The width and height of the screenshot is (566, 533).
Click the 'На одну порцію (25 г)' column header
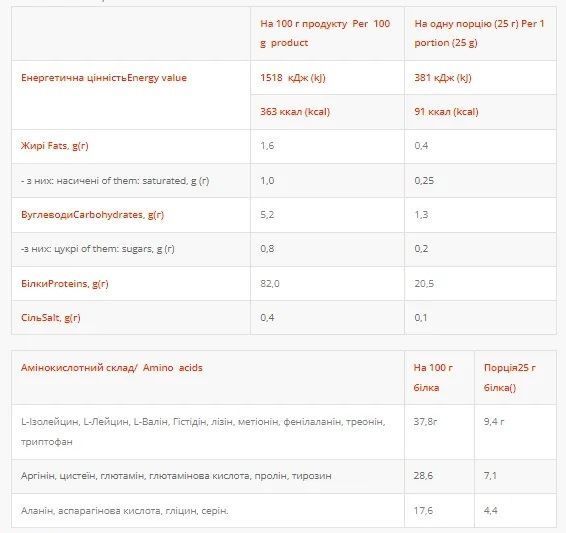479,33
